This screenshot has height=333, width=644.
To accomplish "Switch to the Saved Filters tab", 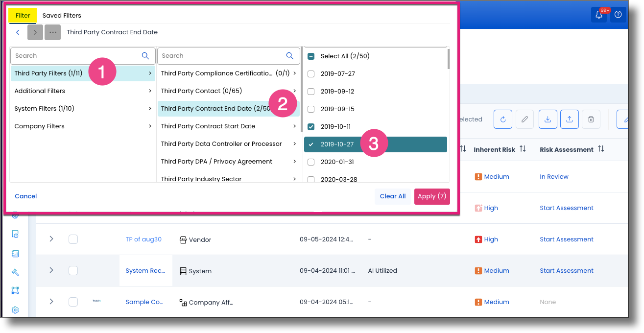I will coord(62,15).
